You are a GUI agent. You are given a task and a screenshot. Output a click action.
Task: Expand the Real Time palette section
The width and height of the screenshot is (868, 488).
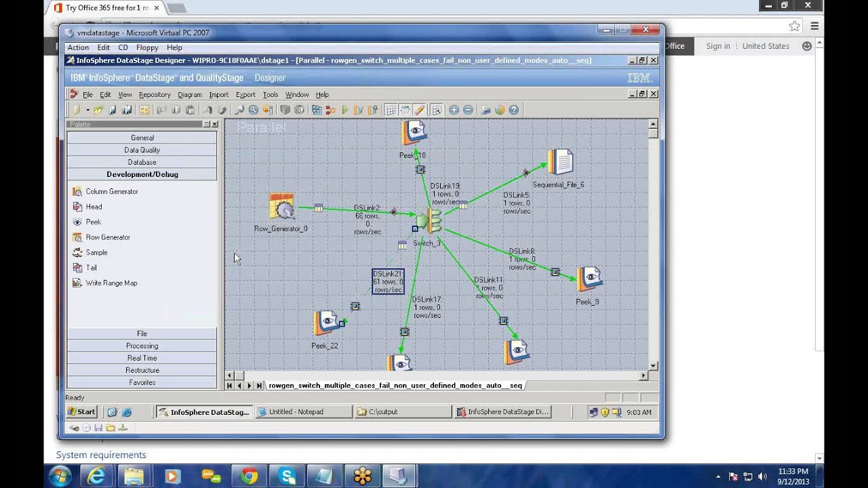pyautogui.click(x=142, y=358)
